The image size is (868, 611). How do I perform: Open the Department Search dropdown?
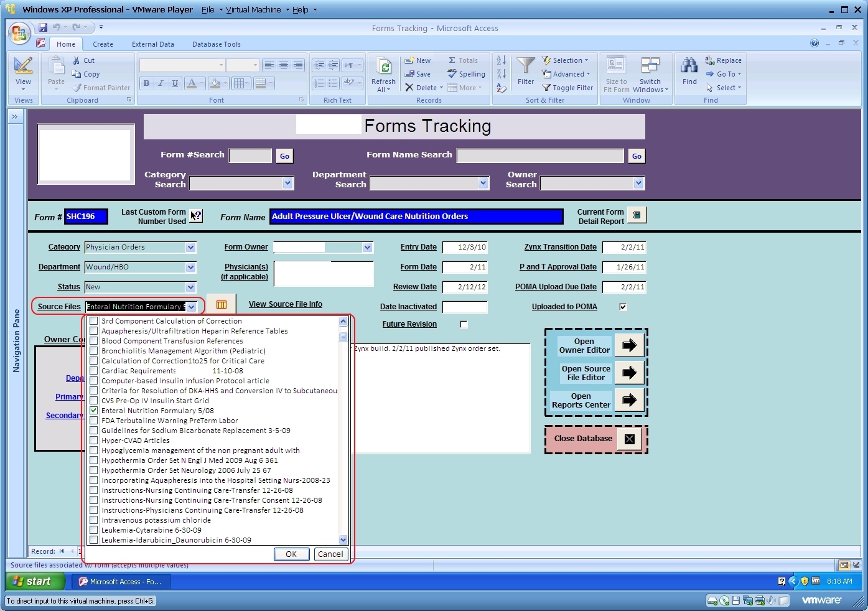point(483,183)
